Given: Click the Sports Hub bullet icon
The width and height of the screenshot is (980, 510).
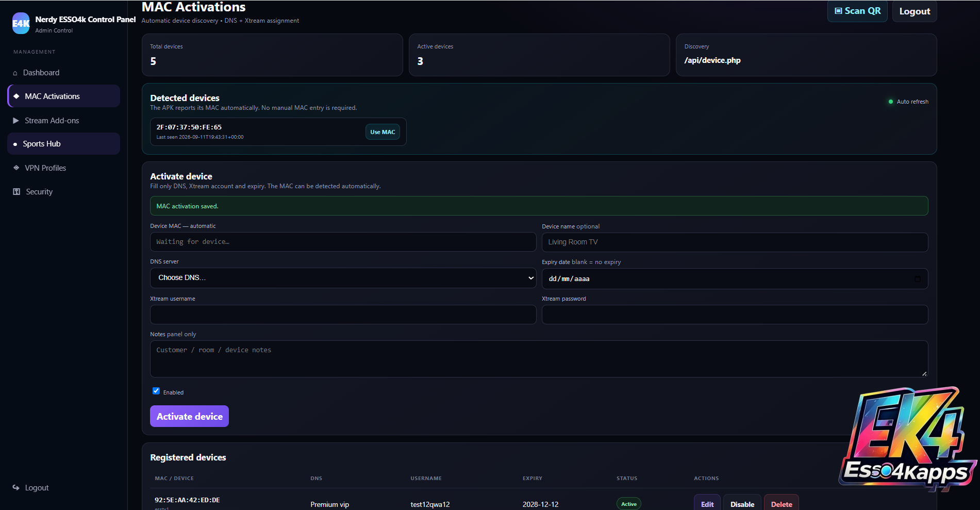Looking at the screenshot, I should 15,144.
